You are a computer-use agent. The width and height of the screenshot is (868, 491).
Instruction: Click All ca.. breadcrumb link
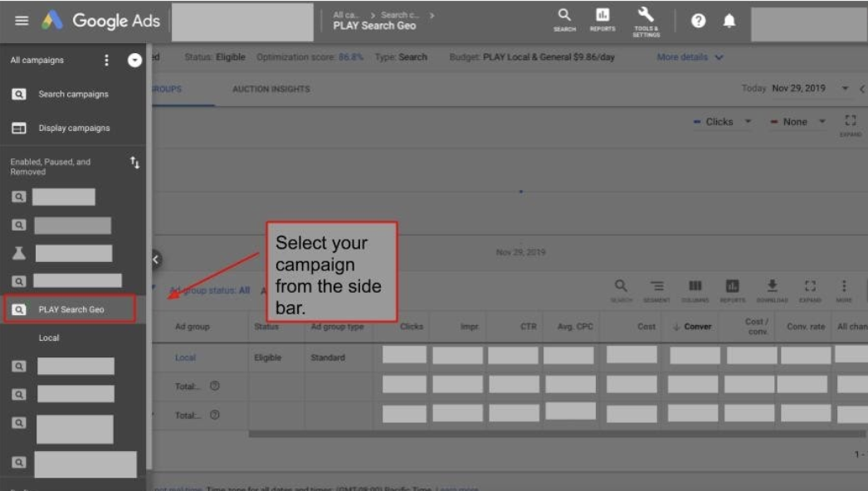346,15
